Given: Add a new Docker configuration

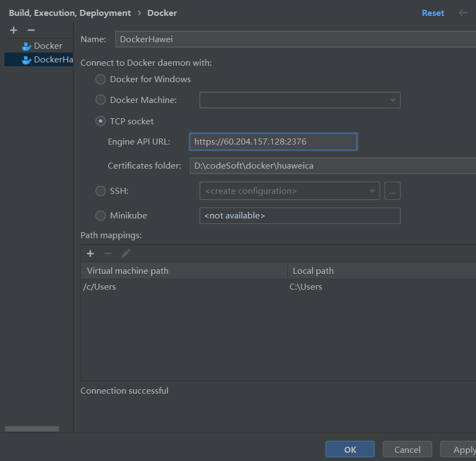Looking at the screenshot, I should pos(14,30).
